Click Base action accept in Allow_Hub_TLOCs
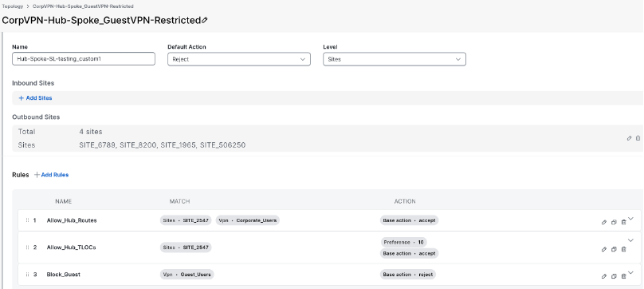The height and width of the screenshot is (289, 644). [410, 254]
